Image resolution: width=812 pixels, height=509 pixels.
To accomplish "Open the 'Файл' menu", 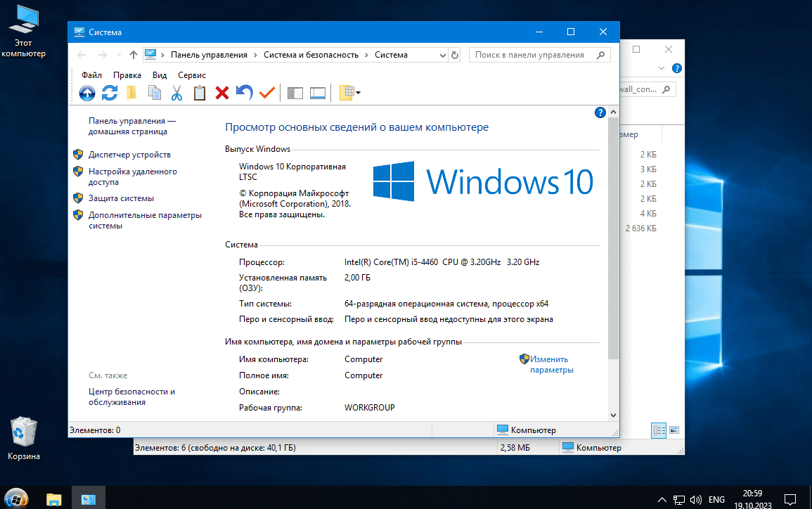I will pos(91,75).
